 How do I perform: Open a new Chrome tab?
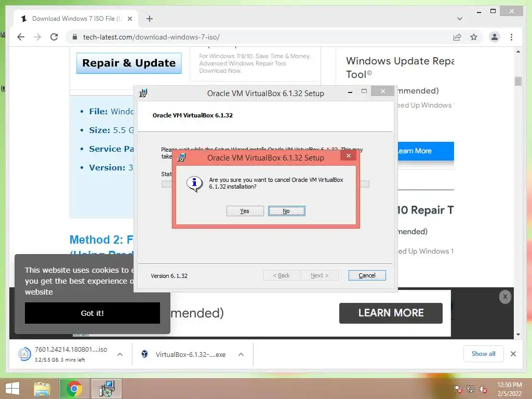click(x=149, y=19)
